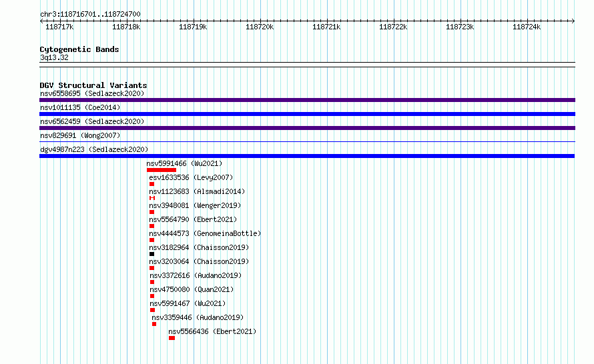This screenshot has height=364, width=594.
Task: Click the thin blue line for nsv829691
Action: (x=307, y=142)
